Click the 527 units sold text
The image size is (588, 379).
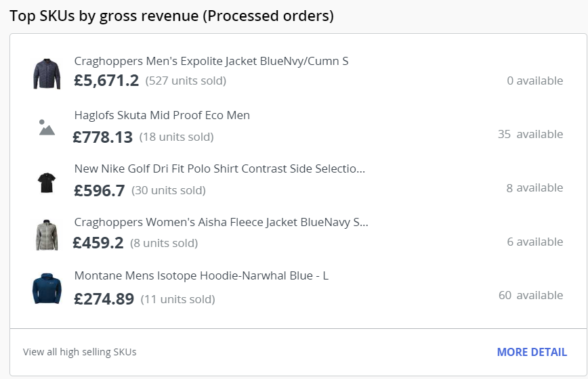186,81
